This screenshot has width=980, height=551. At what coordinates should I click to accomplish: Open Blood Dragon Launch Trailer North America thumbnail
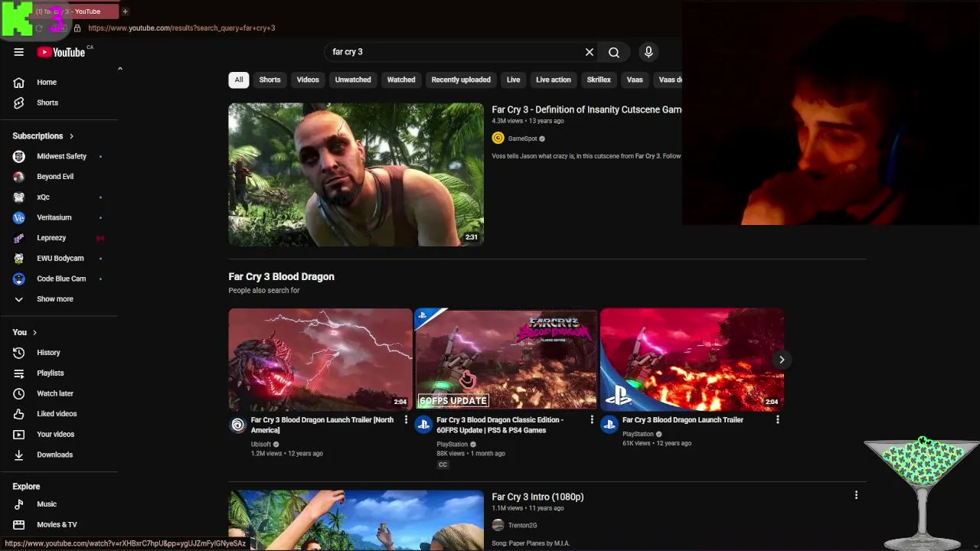point(320,360)
